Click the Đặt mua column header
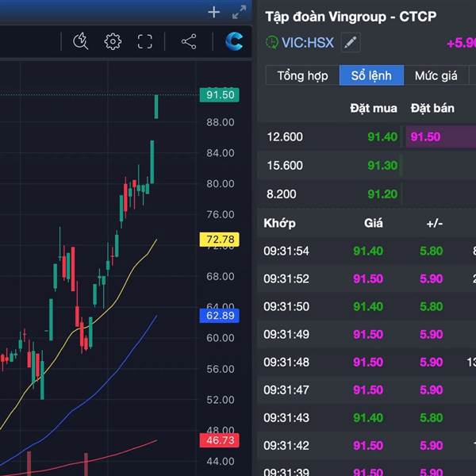Screen dimensions: 476x476 (x=374, y=109)
